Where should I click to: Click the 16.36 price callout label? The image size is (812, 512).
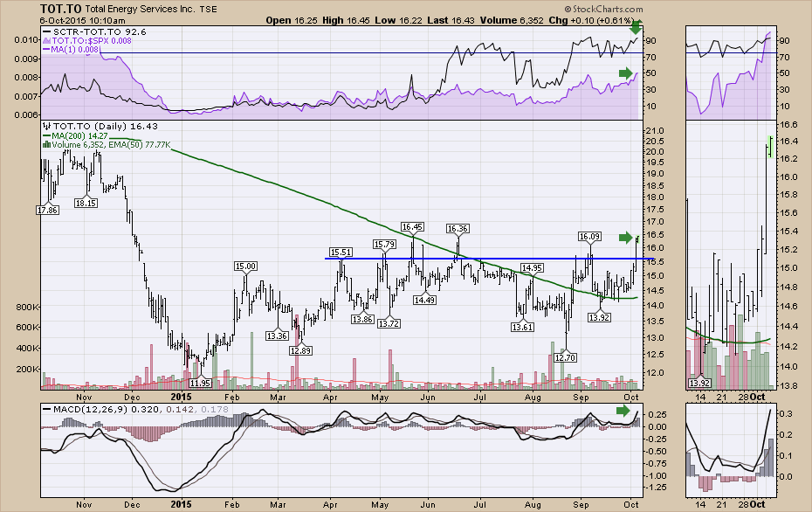pyautogui.click(x=458, y=228)
